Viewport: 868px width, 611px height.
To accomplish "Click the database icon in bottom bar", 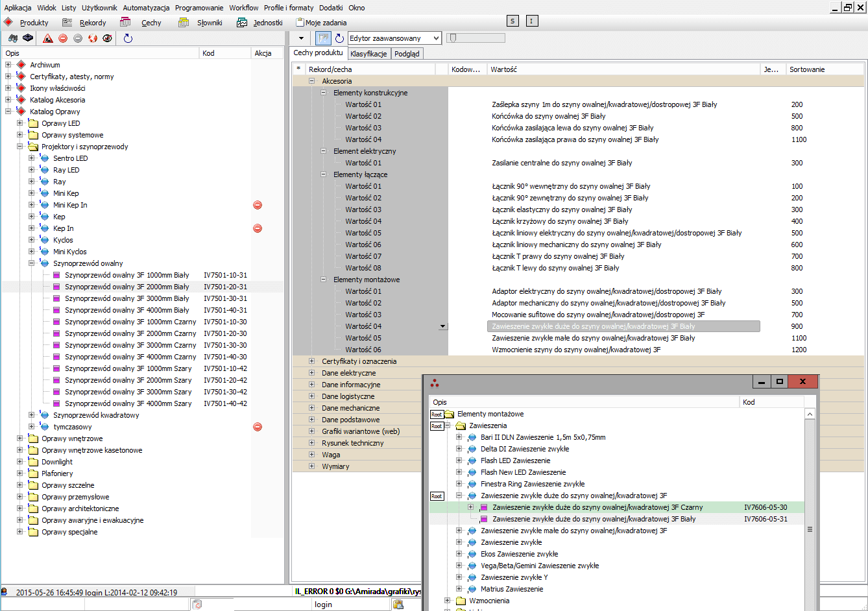I will [x=197, y=605].
